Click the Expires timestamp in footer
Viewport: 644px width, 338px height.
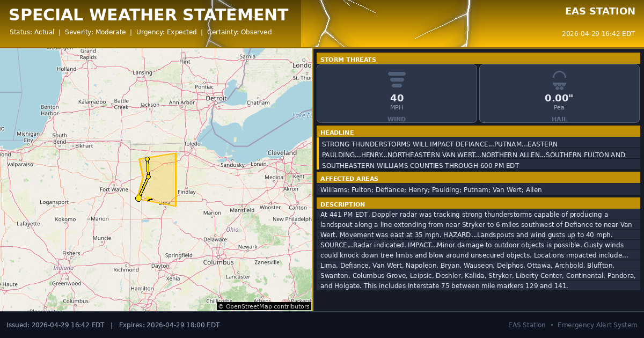[169, 325]
